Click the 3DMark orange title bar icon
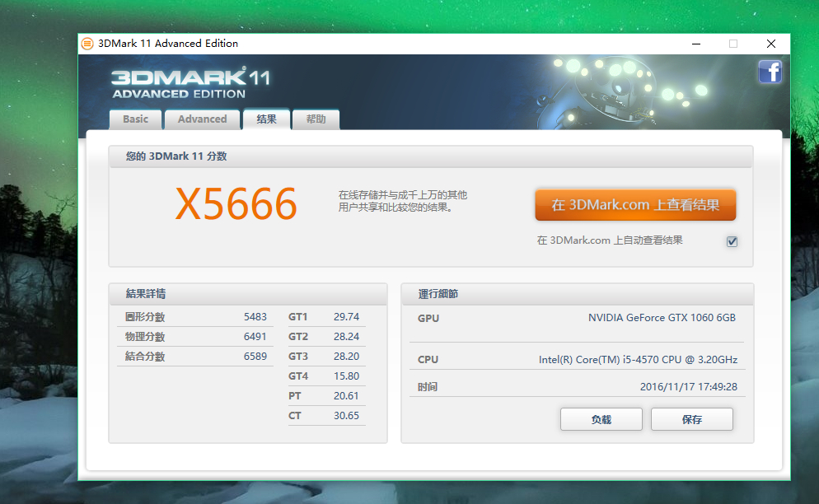The image size is (819, 504). click(87, 44)
